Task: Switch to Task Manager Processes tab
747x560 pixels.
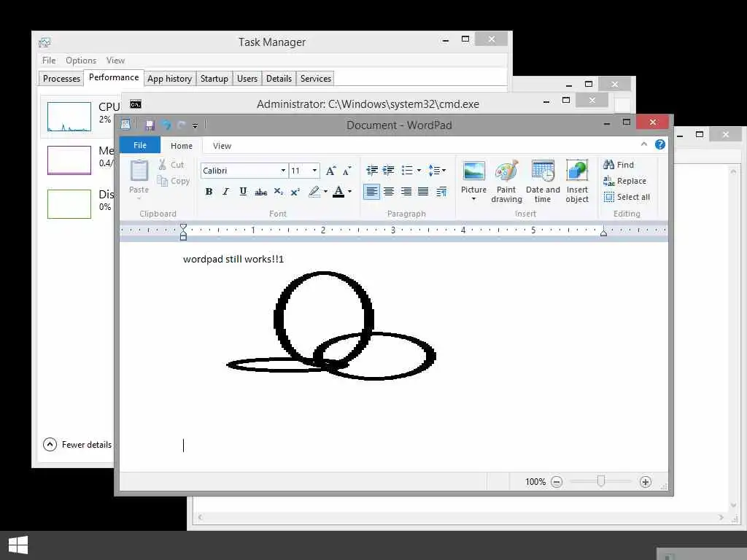Action: [61, 79]
